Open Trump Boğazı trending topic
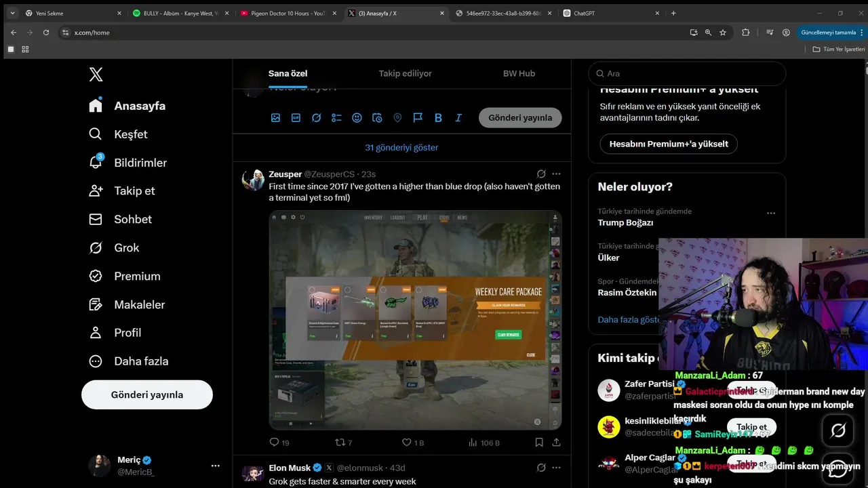This screenshot has width=868, height=488. click(625, 222)
